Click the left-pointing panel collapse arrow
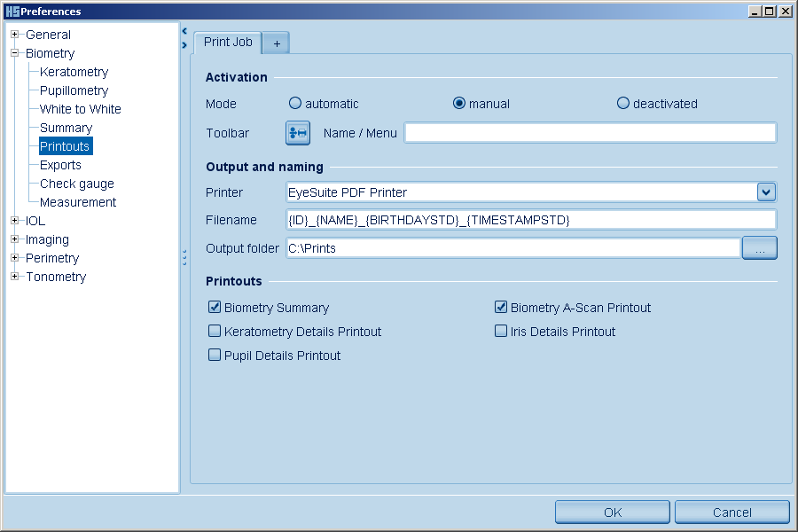The image size is (798, 532). (x=184, y=31)
